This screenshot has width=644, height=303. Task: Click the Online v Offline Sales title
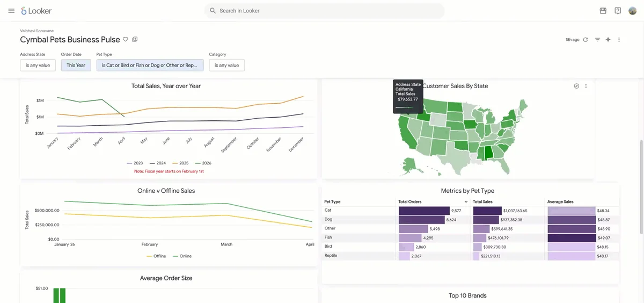coord(166,191)
